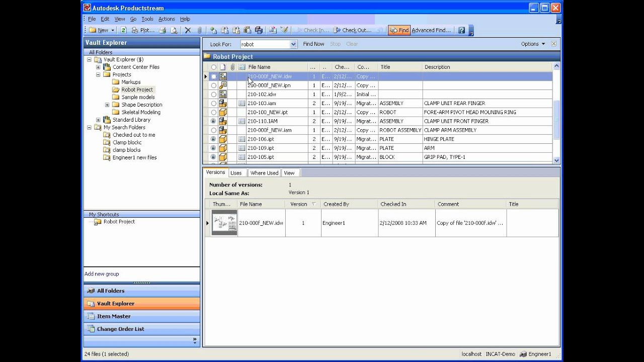
Task: Refresh the vault view from the toolbar
Action: (x=123, y=30)
